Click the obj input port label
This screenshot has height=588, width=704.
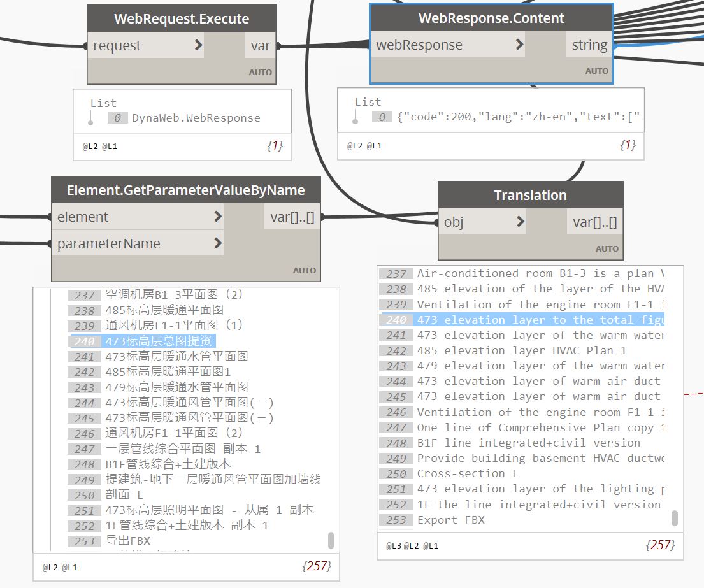coord(454,222)
